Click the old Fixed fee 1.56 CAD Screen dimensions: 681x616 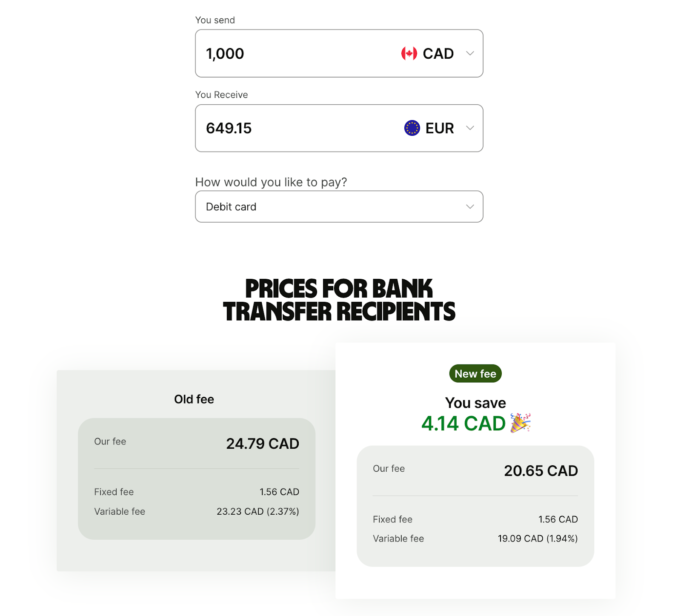click(x=280, y=492)
